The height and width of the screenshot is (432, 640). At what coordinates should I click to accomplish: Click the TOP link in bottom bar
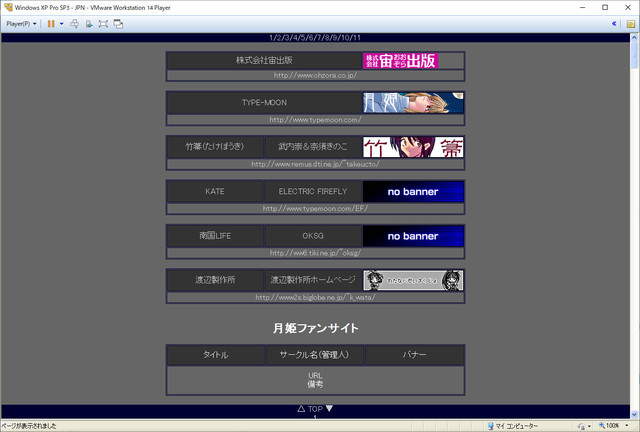point(315,409)
